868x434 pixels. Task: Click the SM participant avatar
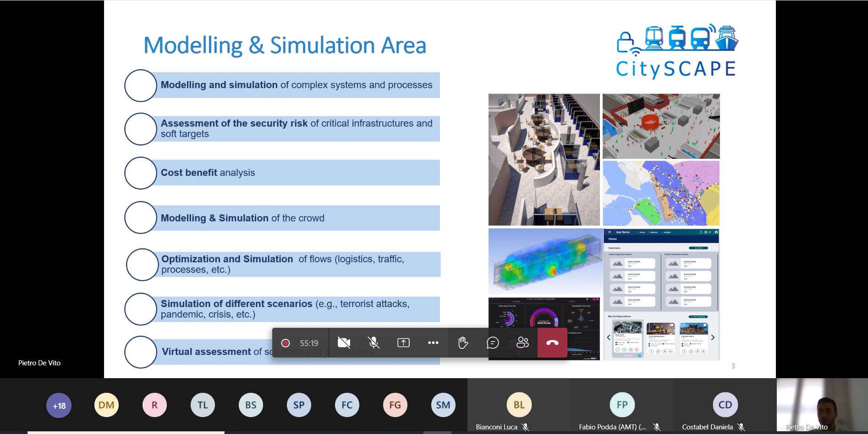tap(443, 405)
